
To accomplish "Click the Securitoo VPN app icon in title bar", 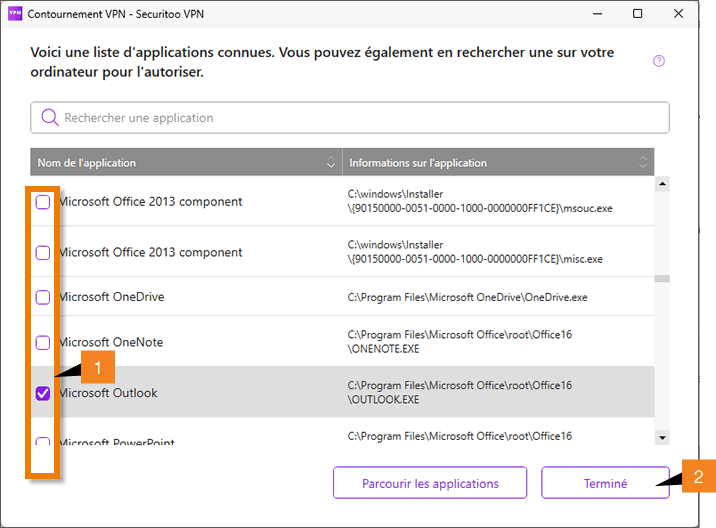I will (x=15, y=14).
